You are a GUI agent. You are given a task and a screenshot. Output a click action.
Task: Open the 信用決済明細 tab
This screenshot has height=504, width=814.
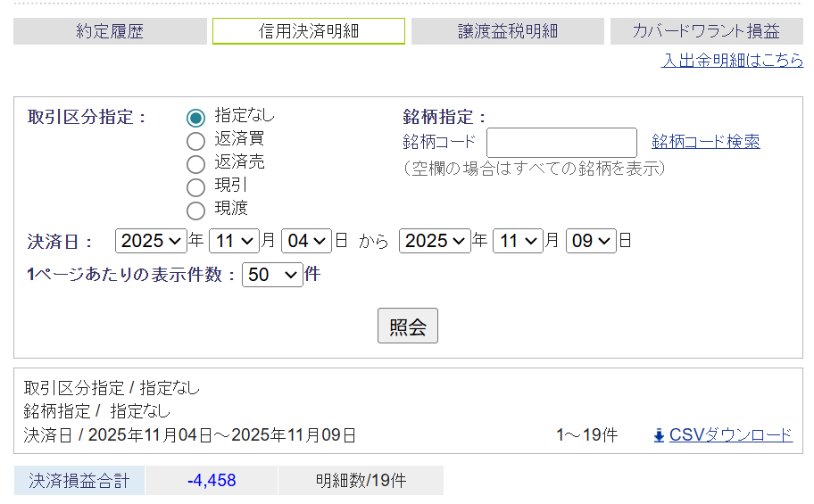click(x=308, y=31)
